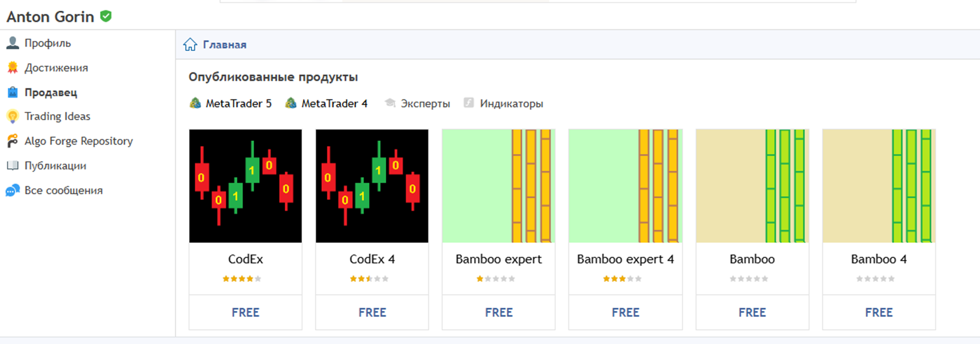Toggle the Индикаторы product filter
Viewport: 980px width, 344px height.
point(503,103)
